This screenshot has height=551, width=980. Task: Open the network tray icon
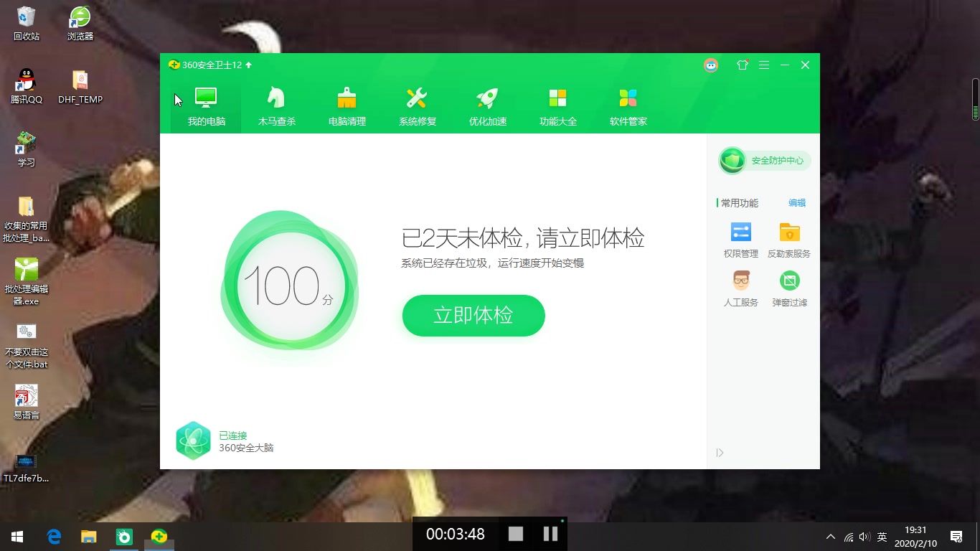tap(849, 537)
